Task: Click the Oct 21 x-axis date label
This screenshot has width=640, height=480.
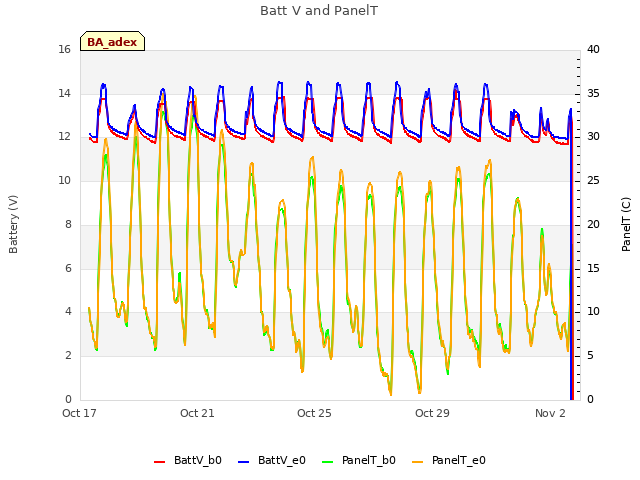Action: tap(197, 413)
